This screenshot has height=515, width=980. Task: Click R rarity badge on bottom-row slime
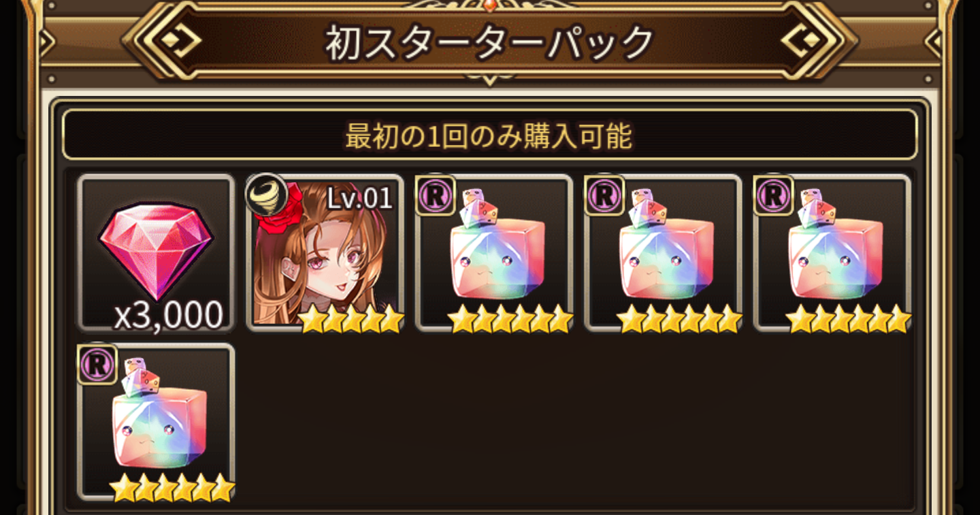point(97,364)
